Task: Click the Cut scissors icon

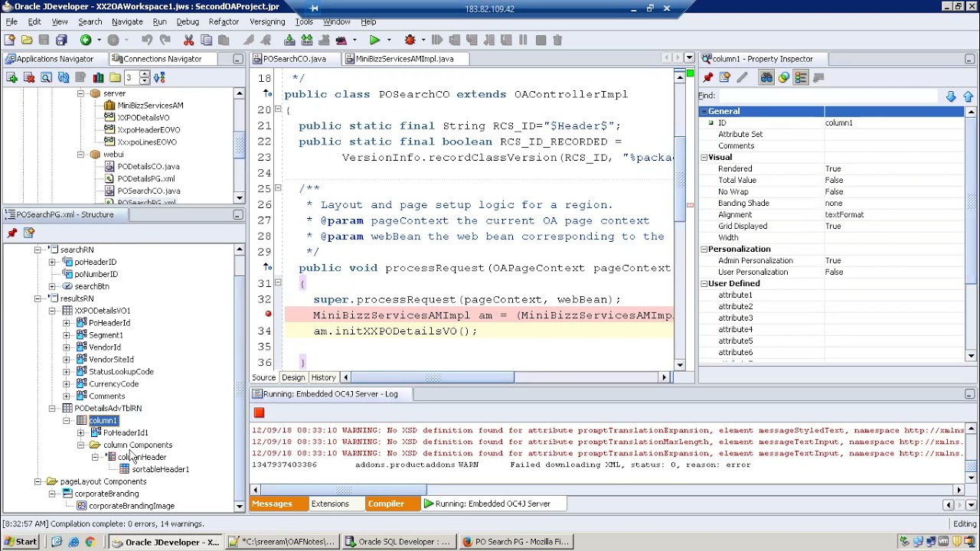Action: (188, 40)
